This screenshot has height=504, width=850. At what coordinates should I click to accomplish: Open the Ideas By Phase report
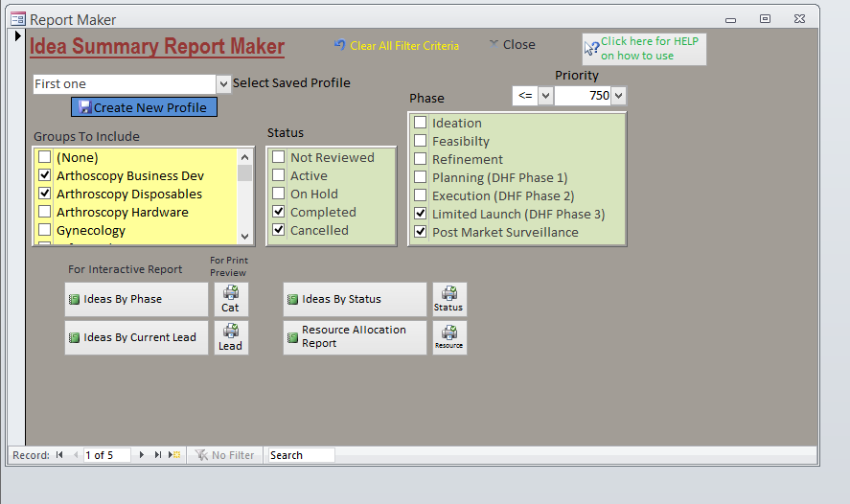pyautogui.click(x=137, y=299)
